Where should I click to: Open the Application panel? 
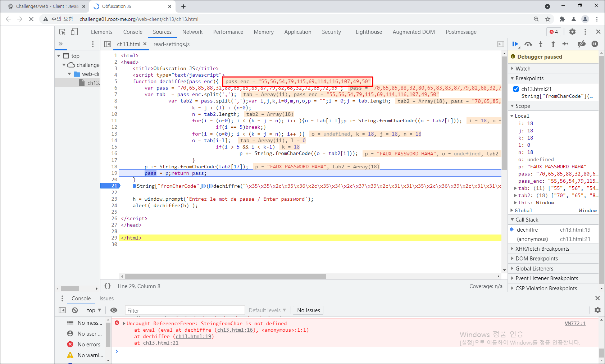(x=298, y=32)
